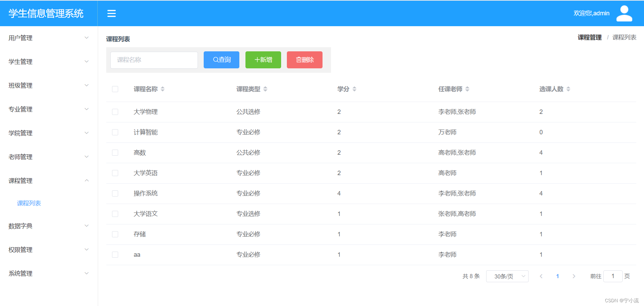644x306 pixels.
Task: Go to previous page arrow
Action: click(541, 276)
